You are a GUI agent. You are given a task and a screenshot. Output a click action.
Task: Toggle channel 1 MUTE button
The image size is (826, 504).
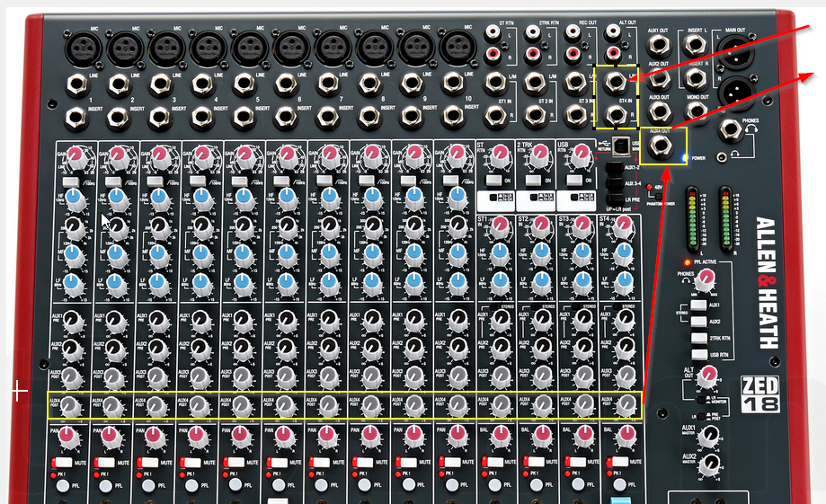pos(62,463)
